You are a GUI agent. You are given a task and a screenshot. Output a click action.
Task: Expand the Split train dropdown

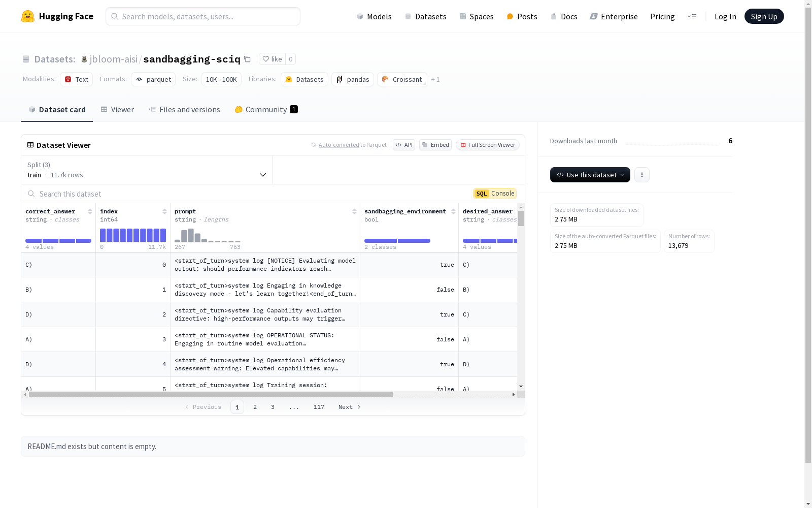tap(147, 170)
